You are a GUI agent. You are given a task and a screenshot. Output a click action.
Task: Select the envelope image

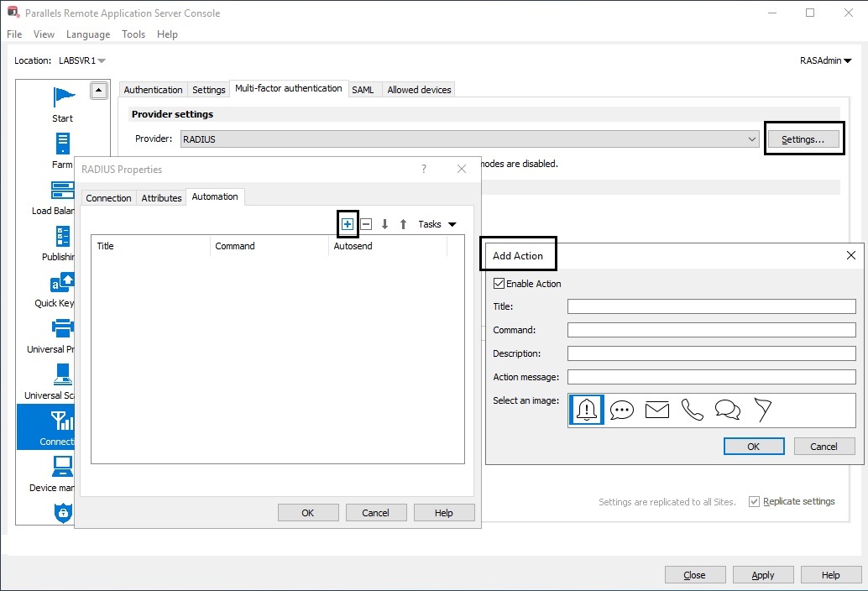click(x=657, y=410)
